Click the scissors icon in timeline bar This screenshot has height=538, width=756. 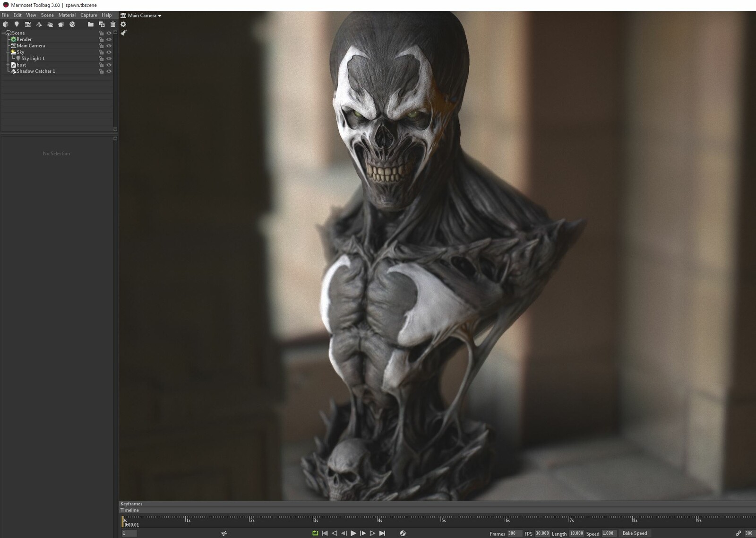(x=224, y=533)
